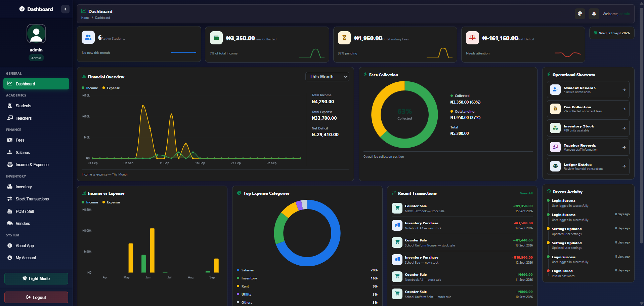Click the Active Students card icon
Image resolution: width=644 pixels, height=306 pixels.
(x=88, y=37)
